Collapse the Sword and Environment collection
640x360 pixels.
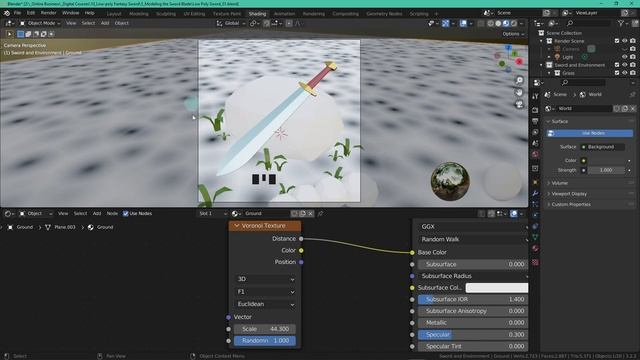click(542, 65)
